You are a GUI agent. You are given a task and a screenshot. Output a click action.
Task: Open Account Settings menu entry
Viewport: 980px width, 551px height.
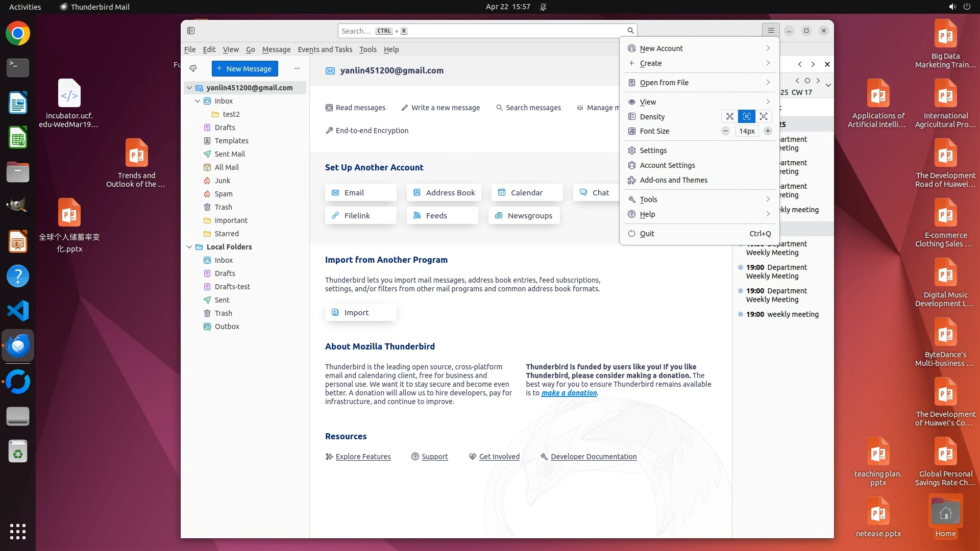[667, 165]
